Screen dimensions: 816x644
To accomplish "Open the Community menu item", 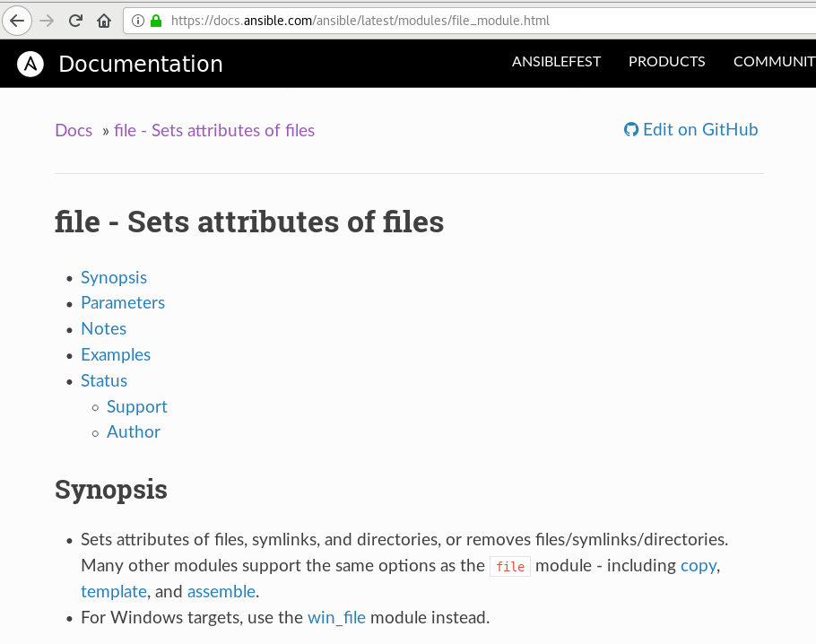I will pos(774,62).
